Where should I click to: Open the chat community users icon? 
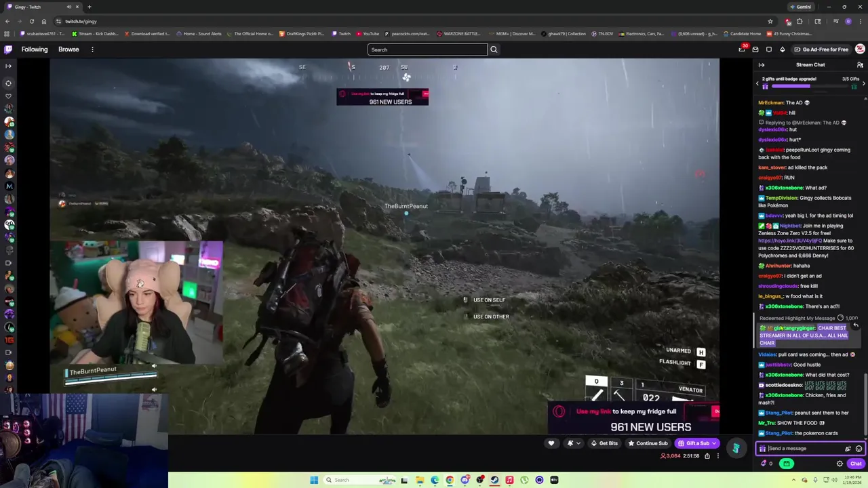point(860,65)
